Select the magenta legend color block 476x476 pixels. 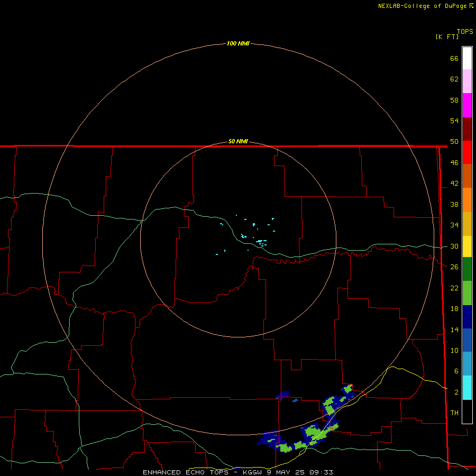pyautogui.click(x=467, y=105)
